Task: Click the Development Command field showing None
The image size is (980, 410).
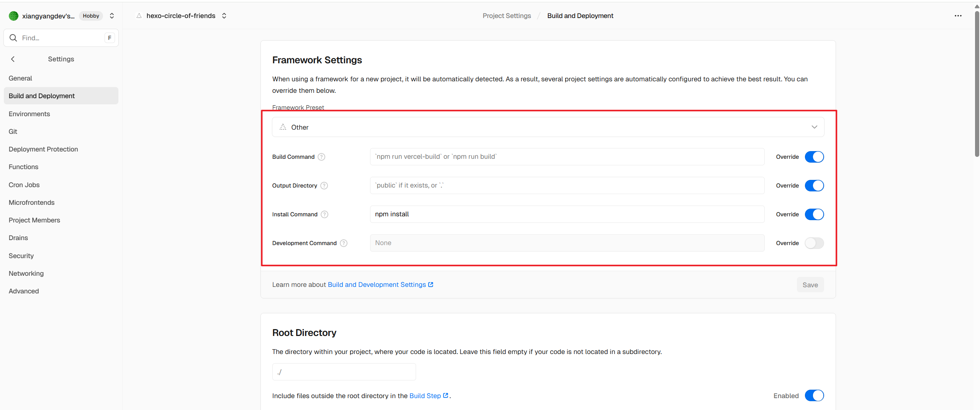Action: (x=567, y=243)
